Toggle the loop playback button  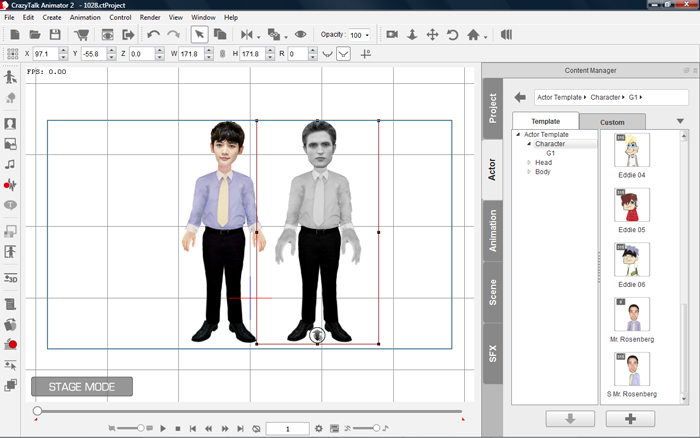click(256, 428)
